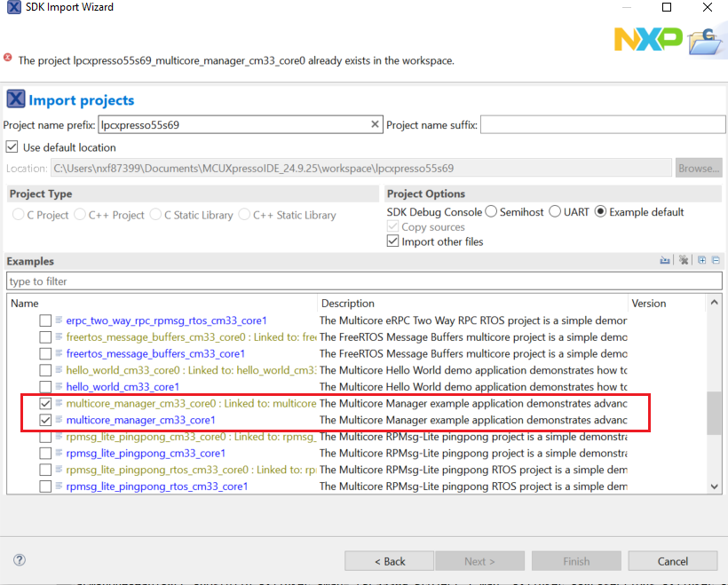Select Semihost debug console option

tap(491, 211)
